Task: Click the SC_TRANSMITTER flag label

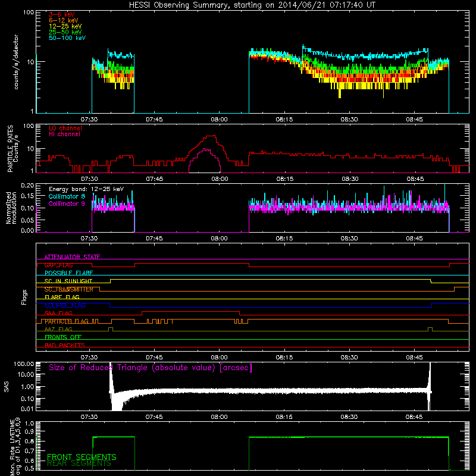Action: click(x=68, y=289)
